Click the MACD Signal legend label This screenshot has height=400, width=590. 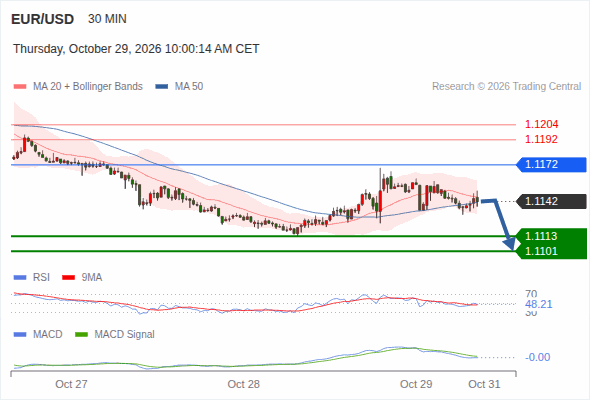(124, 335)
